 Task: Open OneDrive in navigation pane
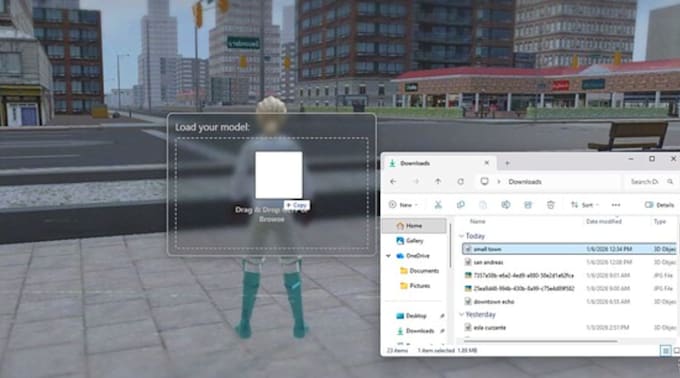point(417,256)
